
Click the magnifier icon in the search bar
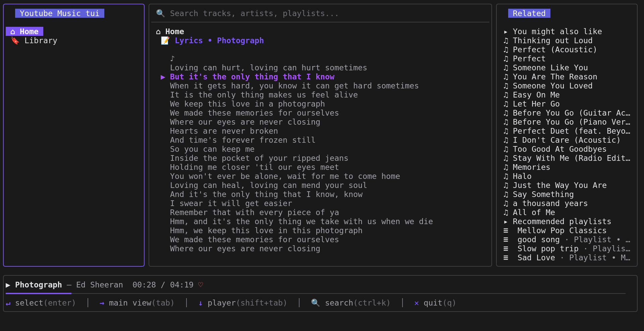coord(160,13)
